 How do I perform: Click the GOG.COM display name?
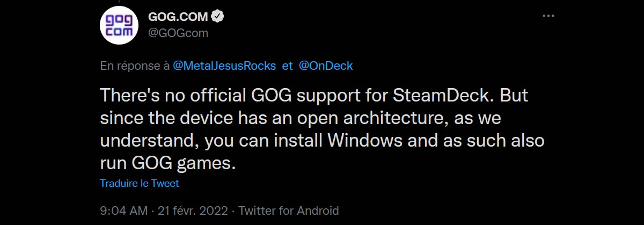[x=178, y=17]
